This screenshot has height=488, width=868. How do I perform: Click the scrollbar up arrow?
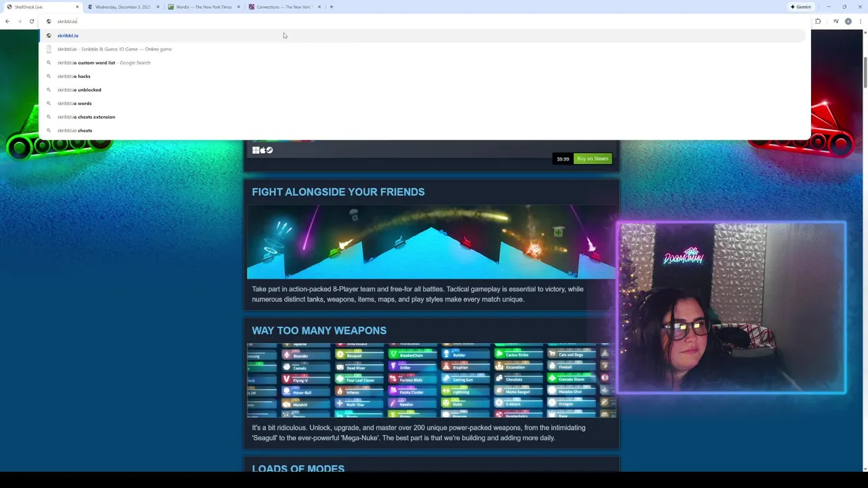(x=865, y=33)
